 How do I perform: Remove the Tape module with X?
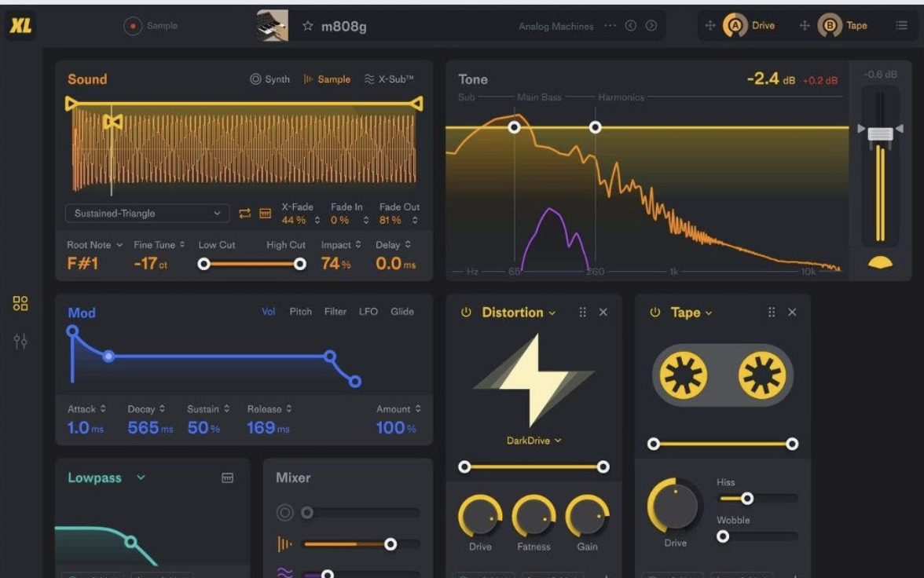point(792,313)
